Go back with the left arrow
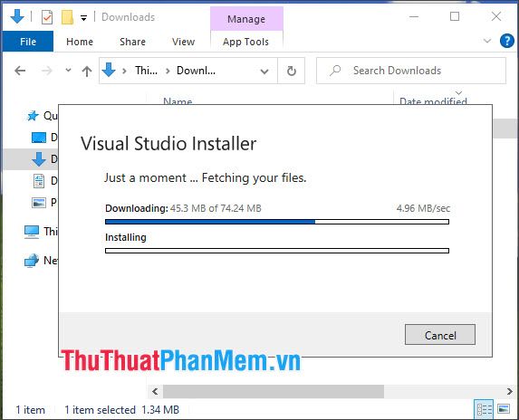This screenshot has height=420, width=519. [20, 71]
